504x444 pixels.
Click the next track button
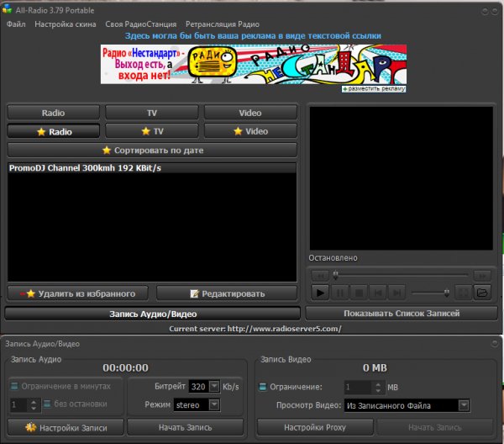(397, 293)
